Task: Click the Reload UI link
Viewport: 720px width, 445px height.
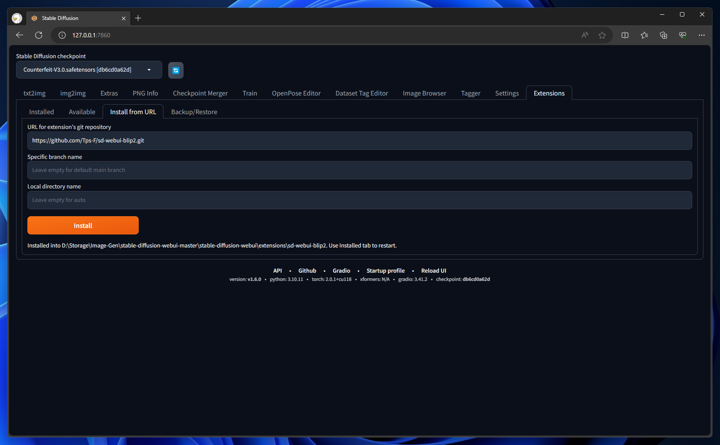Action: (x=433, y=271)
